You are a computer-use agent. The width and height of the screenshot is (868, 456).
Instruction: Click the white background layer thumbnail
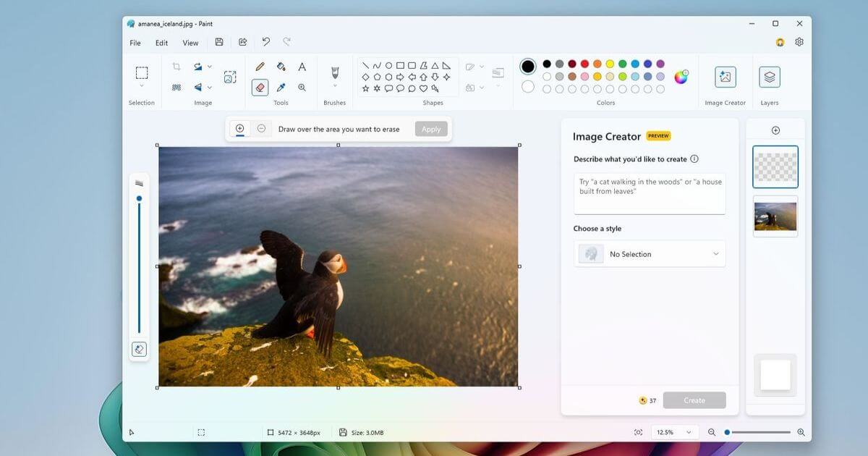tap(775, 375)
